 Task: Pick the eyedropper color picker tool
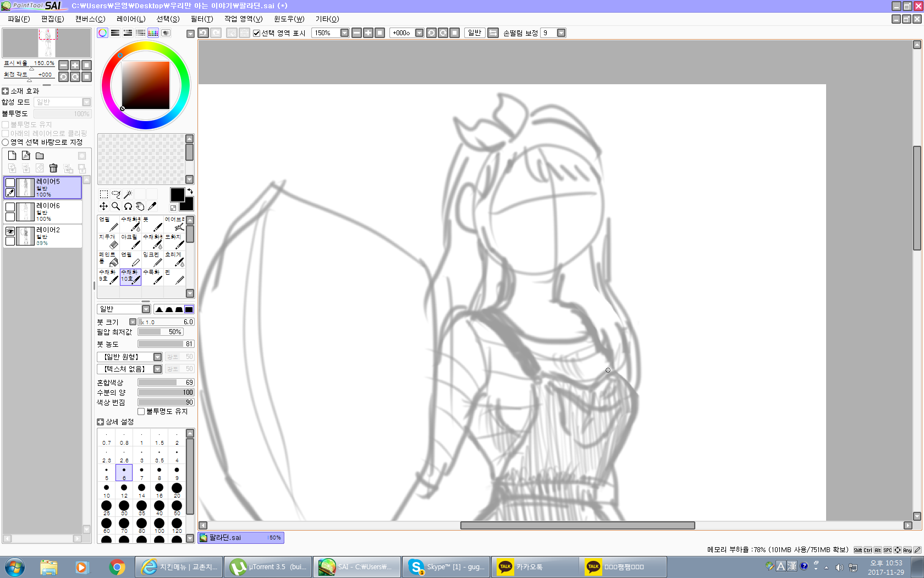pos(152,206)
